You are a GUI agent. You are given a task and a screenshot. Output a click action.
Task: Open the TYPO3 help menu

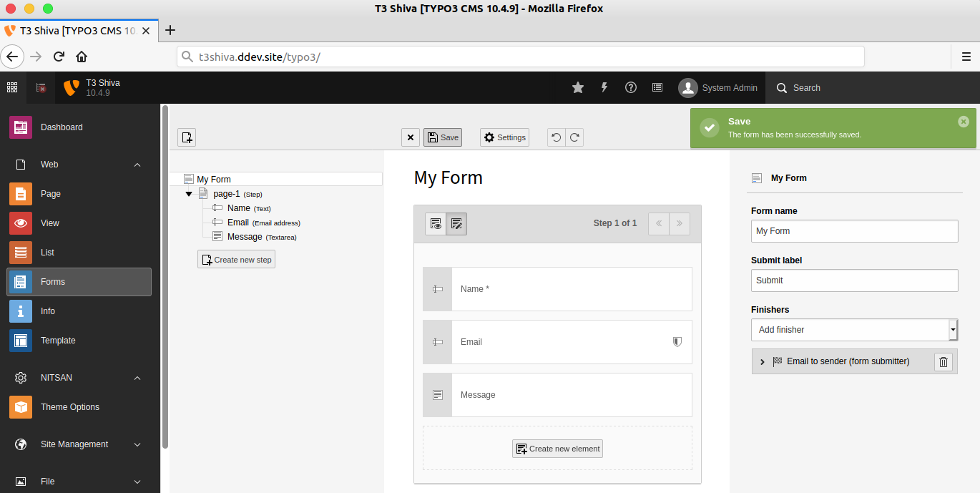[x=630, y=87]
